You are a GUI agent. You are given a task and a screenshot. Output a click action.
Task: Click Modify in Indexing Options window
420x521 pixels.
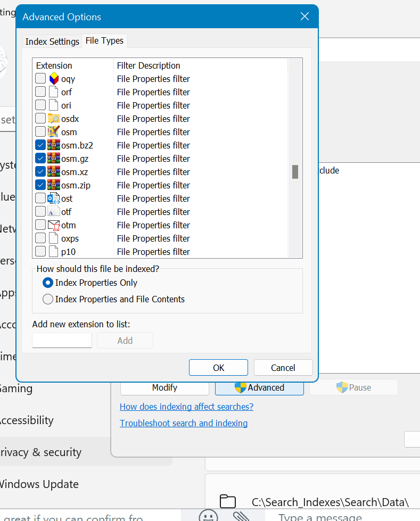pyautogui.click(x=164, y=388)
